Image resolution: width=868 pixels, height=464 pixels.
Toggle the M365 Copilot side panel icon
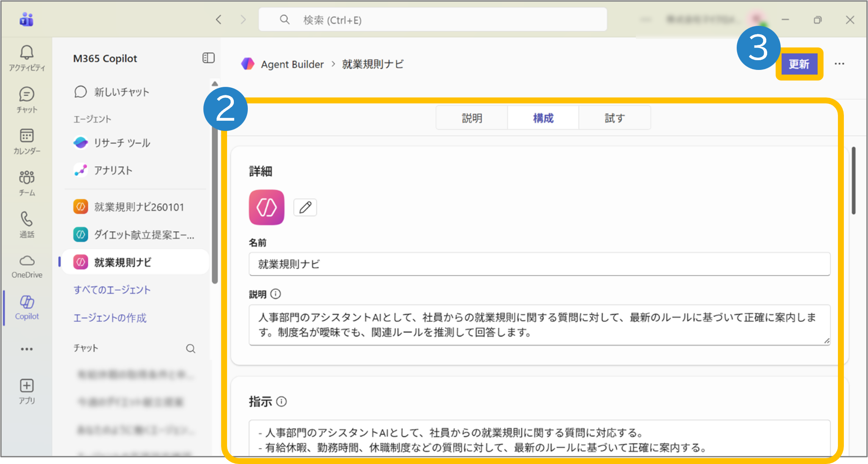click(208, 58)
